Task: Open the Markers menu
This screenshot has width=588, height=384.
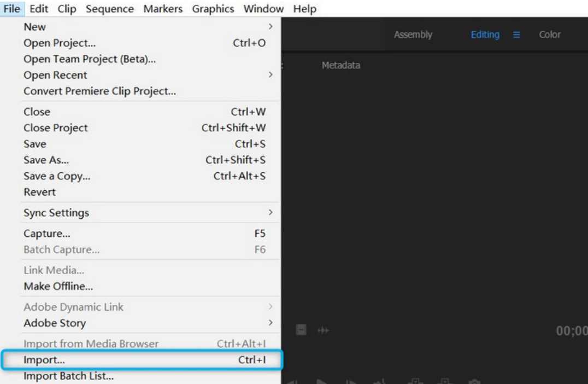Action: click(163, 8)
